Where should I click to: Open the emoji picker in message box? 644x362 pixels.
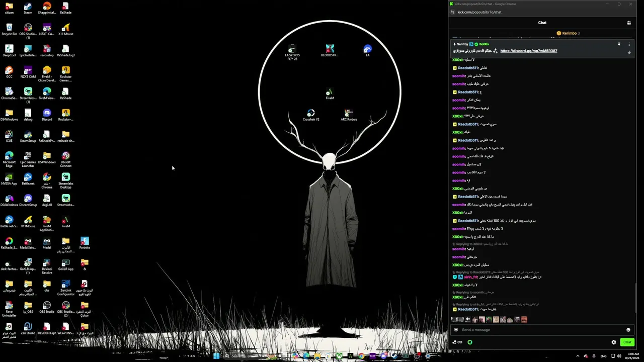tap(628, 330)
